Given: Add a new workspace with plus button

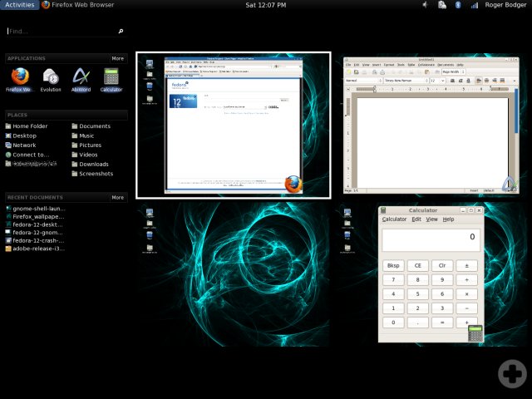Looking at the screenshot, I should click(511, 374).
